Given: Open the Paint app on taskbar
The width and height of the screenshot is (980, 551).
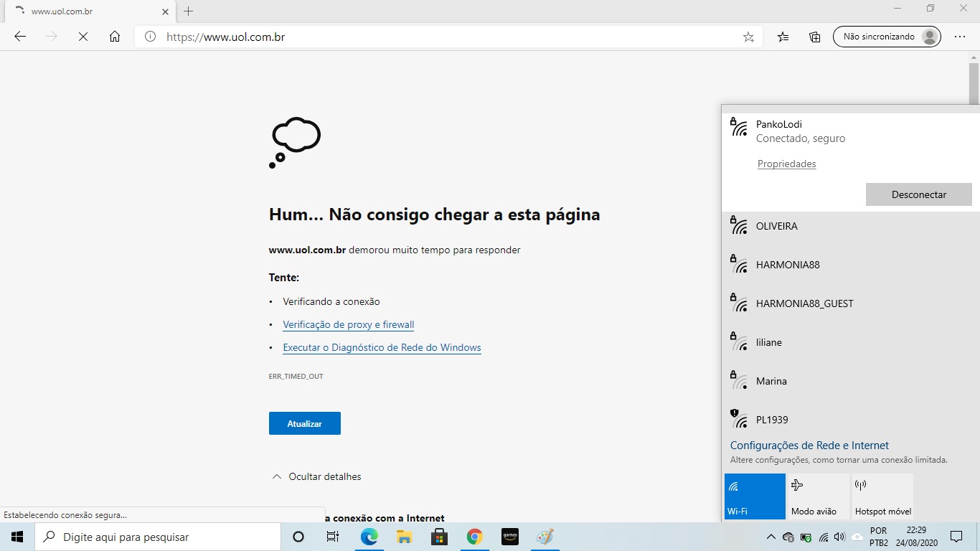Looking at the screenshot, I should pyautogui.click(x=545, y=537).
